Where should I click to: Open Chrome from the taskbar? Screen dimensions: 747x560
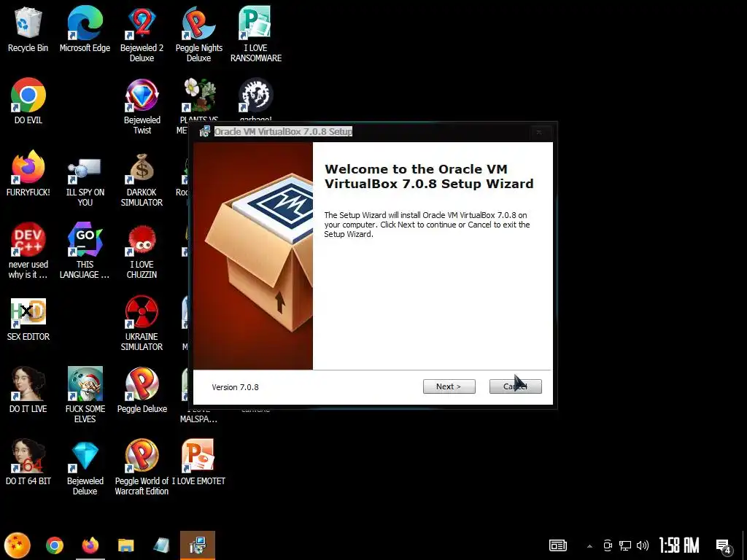pos(54,545)
